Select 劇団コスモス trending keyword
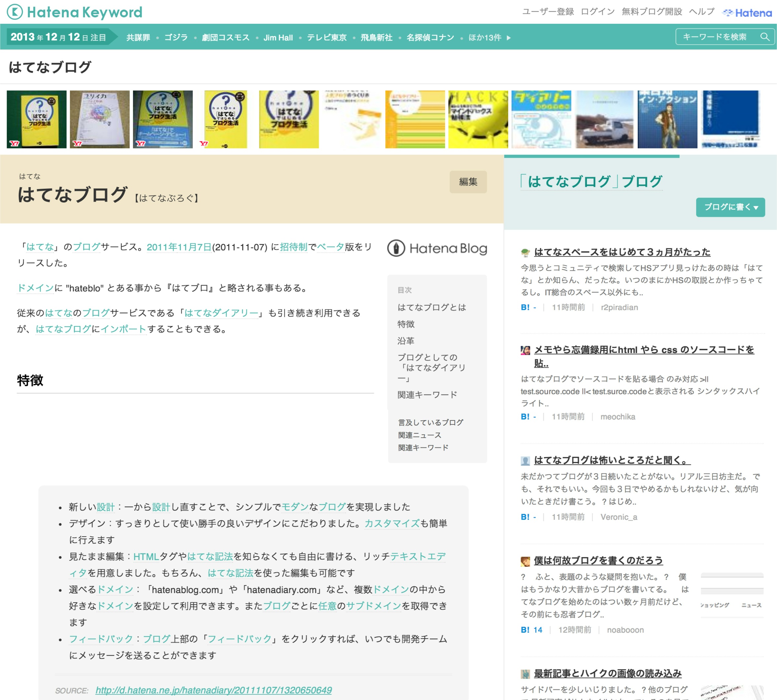 tap(226, 38)
